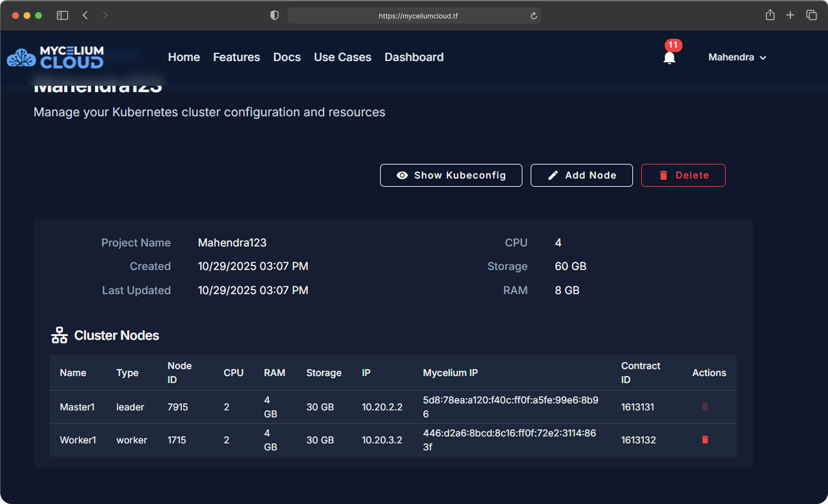Go to the Docs nav item
The image size is (828, 504).
(x=287, y=57)
